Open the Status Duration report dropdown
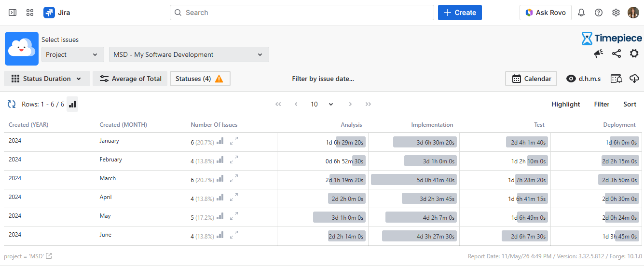 [x=47, y=79]
